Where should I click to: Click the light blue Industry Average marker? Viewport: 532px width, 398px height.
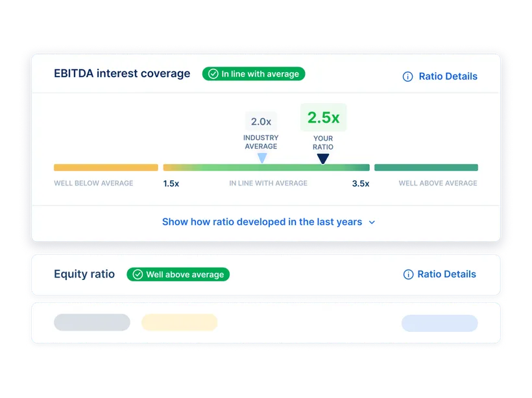click(262, 158)
